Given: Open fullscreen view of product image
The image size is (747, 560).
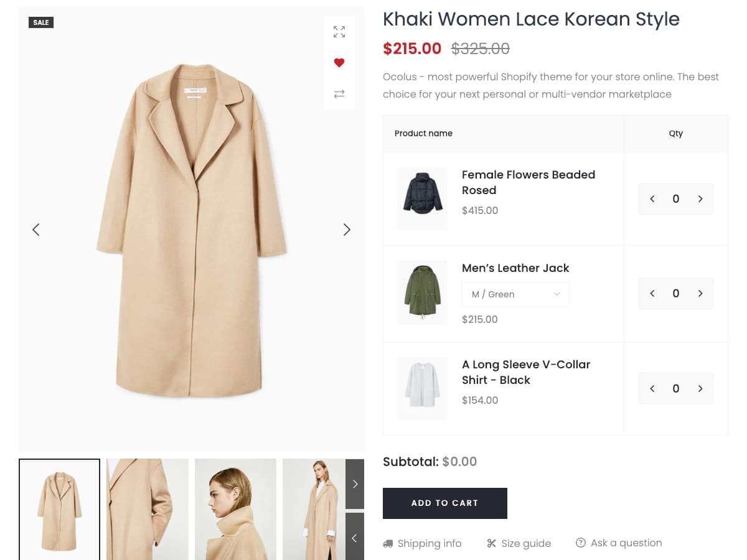Looking at the screenshot, I should tap(339, 32).
